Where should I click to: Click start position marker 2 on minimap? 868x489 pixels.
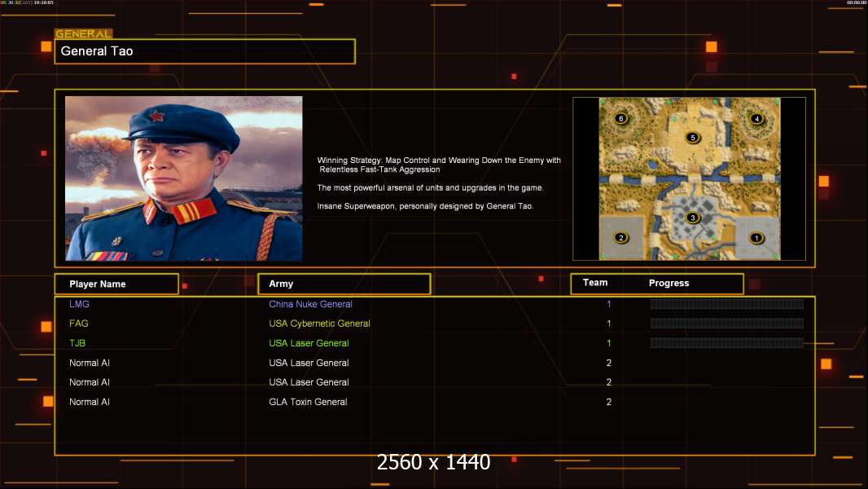point(621,238)
